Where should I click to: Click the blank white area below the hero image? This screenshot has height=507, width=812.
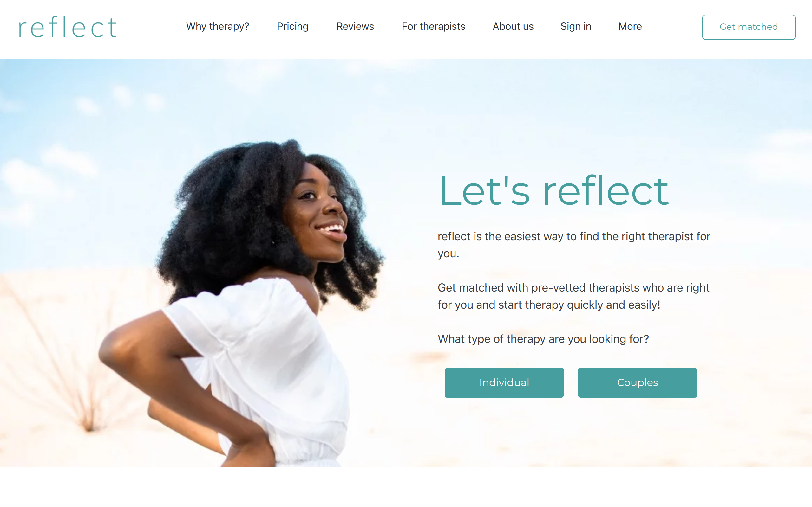(x=406, y=487)
